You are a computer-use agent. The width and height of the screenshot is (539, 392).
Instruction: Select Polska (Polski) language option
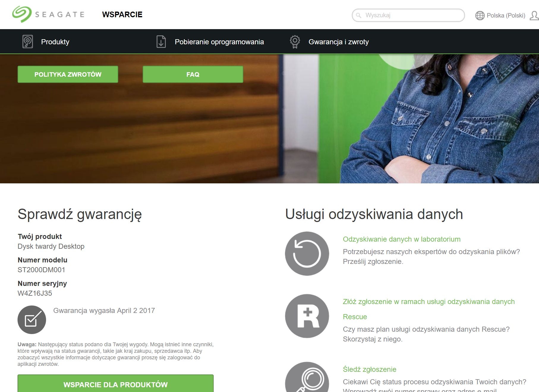pyautogui.click(x=506, y=15)
